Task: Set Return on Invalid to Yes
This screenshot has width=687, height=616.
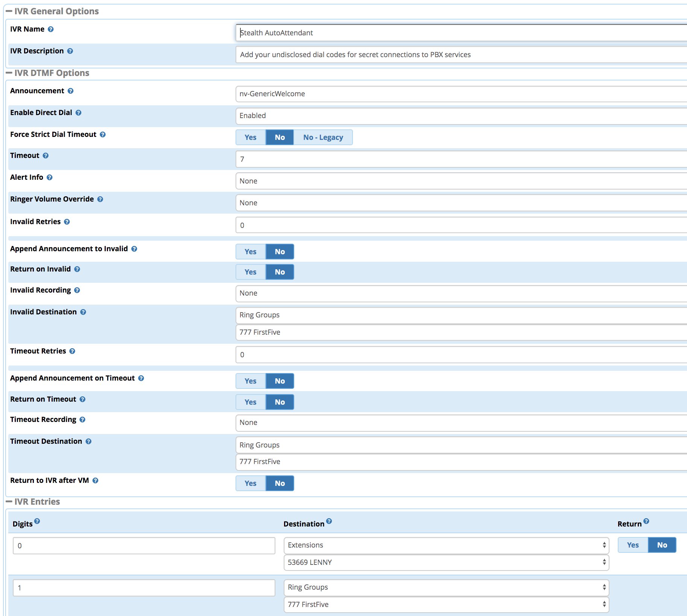Action: (x=250, y=272)
